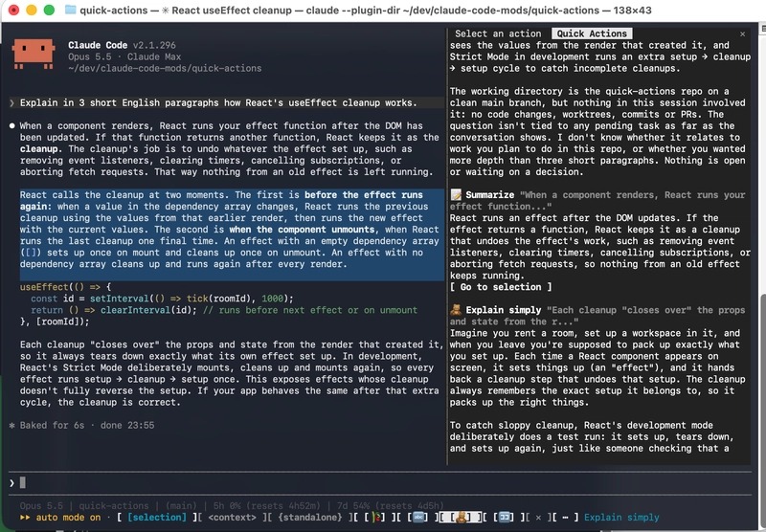766x532 pixels.
Task: Click the [ Go to selection ] button
Action: [501, 287]
